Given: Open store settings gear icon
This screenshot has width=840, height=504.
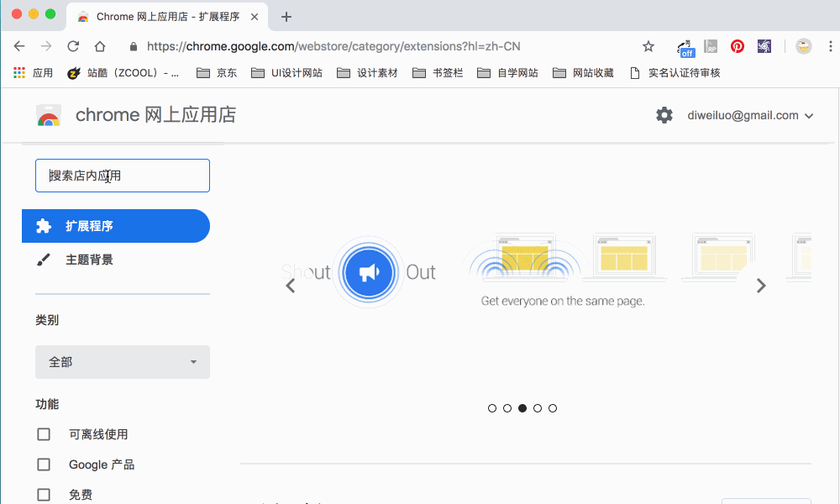Looking at the screenshot, I should [x=664, y=115].
